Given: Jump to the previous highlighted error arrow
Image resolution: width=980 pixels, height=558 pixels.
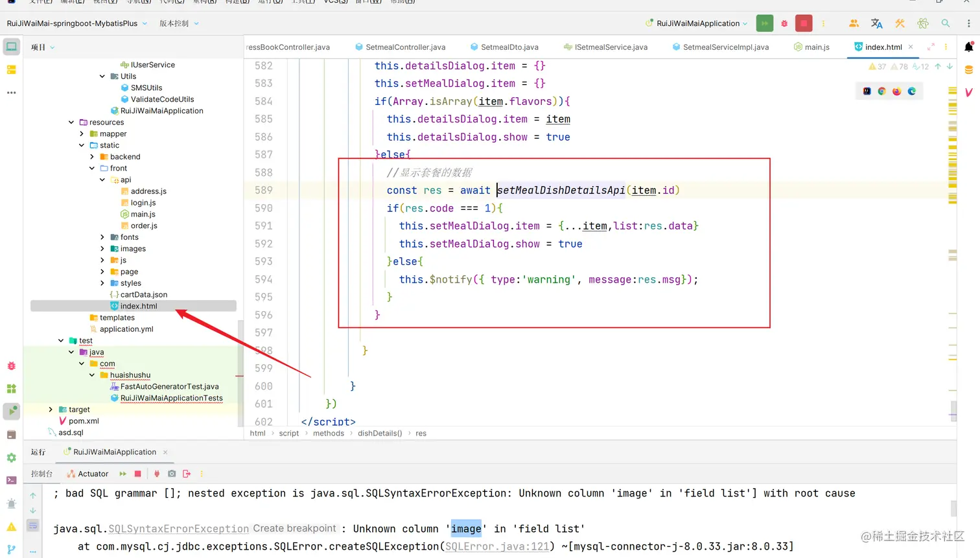Looking at the screenshot, I should [937, 66].
